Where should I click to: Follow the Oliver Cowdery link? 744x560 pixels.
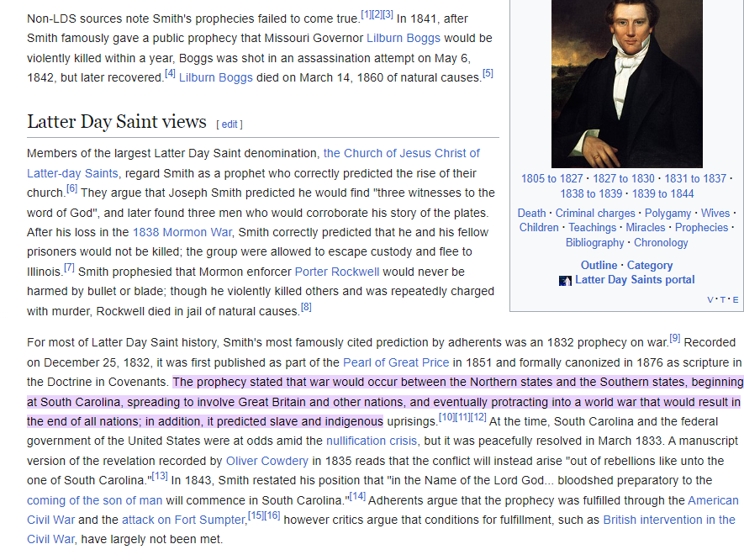pyautogui.click(x=267, y=461)
